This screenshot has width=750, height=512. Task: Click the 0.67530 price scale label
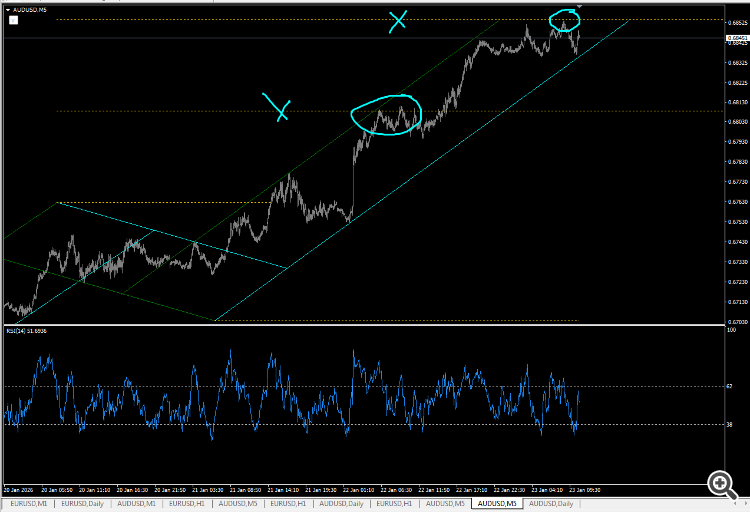[x=738, y=222]
